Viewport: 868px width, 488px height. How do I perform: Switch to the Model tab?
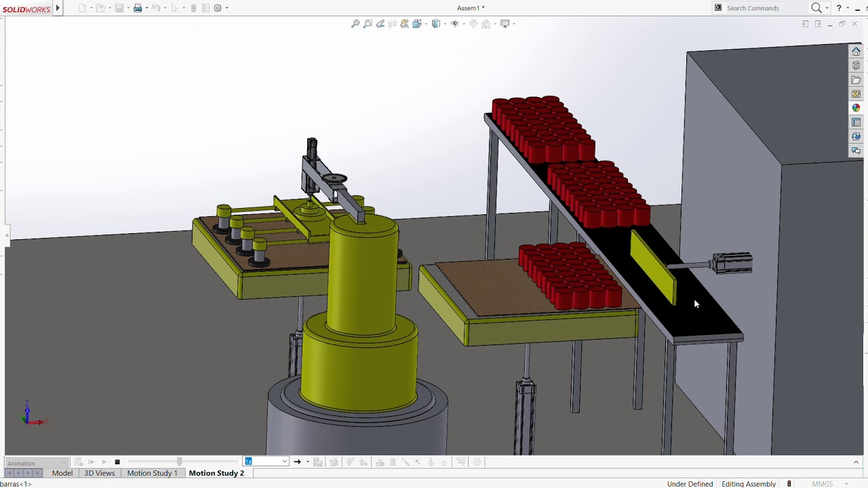(x=62, y=473)
